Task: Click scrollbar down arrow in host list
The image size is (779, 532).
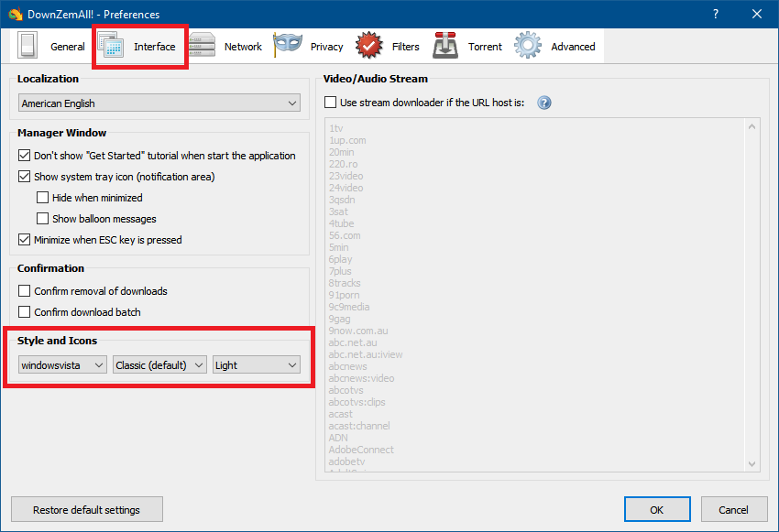Action: pos(752,464)
